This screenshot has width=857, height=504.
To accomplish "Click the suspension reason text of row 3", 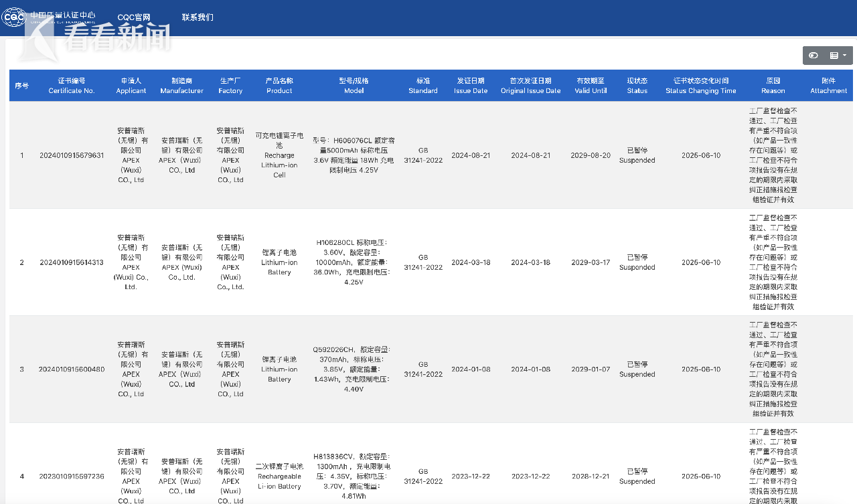I will coord(773,369).
